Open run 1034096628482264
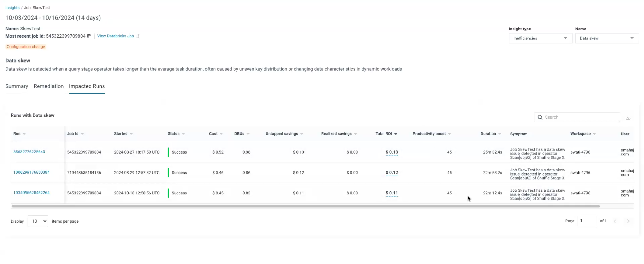Screen dimensions: 644x264 tap(32, 193)
